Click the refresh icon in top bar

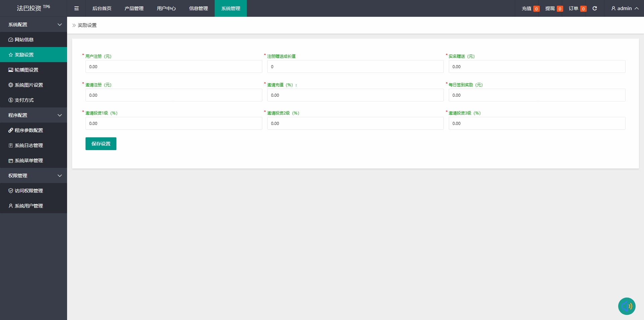[595, 8]
